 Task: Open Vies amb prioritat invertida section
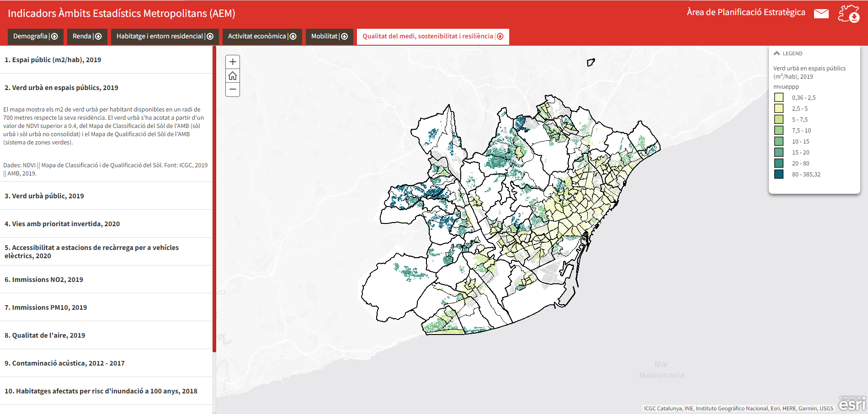pos(62,224)
